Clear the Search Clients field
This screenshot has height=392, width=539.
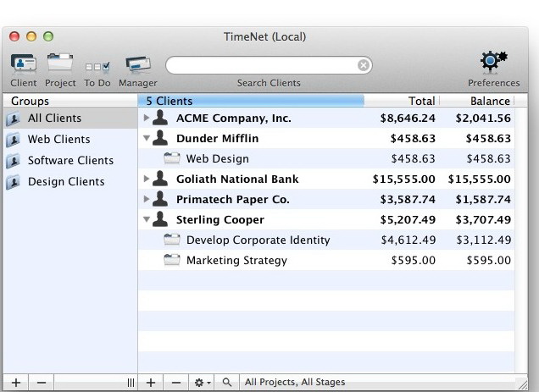pyautogui.click(x=364, y=65)
